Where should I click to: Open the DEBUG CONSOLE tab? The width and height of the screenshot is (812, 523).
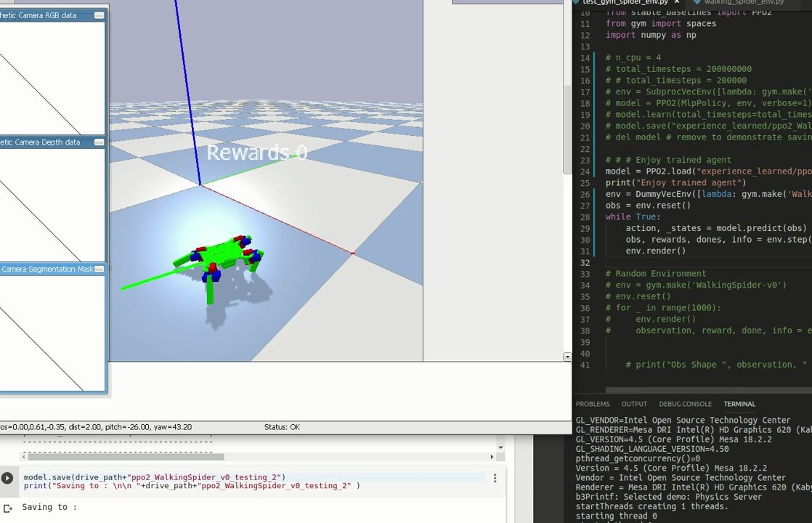click(685, 404)
